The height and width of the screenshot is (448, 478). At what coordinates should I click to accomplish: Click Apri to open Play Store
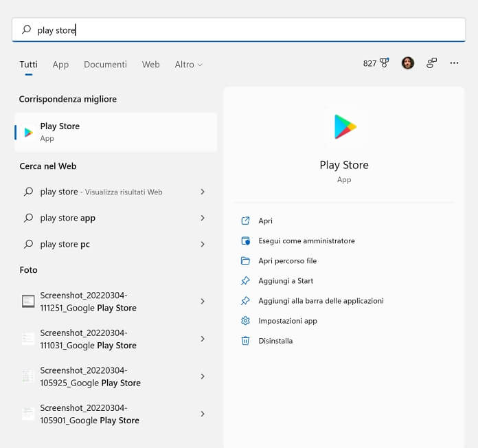tap(265, 221)
